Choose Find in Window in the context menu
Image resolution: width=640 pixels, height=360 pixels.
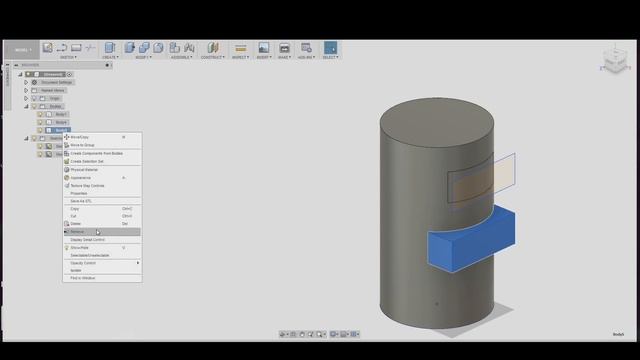[x=102, y=278]
